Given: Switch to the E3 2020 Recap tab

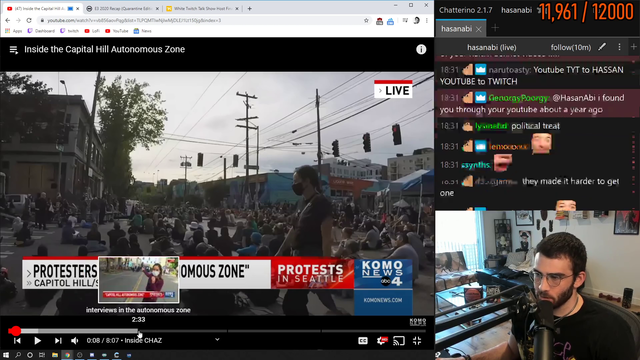Looking at the screenshot, I should [x=123, y=8].
